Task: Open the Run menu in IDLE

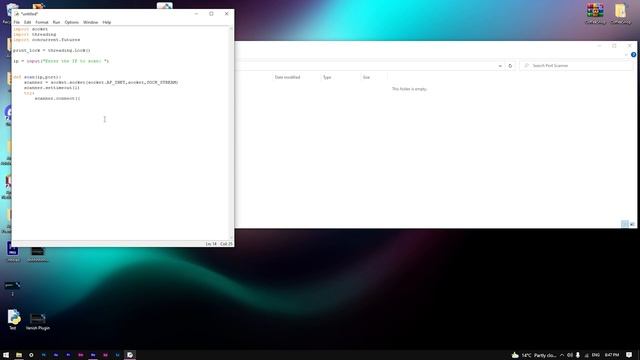Action: tap(56, 22)
